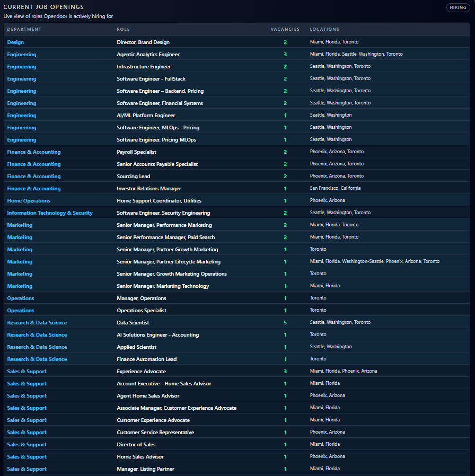This screenshot has height=476, width=475.
Task: Select 'Senior Accounts Payable Specialist' role
Action: [157, 164]
